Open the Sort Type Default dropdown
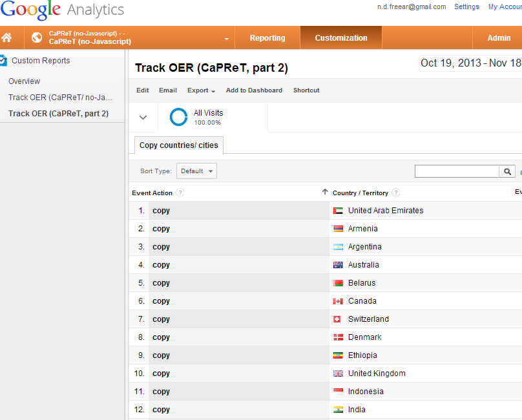Image resolution: width=522 pixels, height=420 pixels. pyautogui.click(x=196, y=171)
